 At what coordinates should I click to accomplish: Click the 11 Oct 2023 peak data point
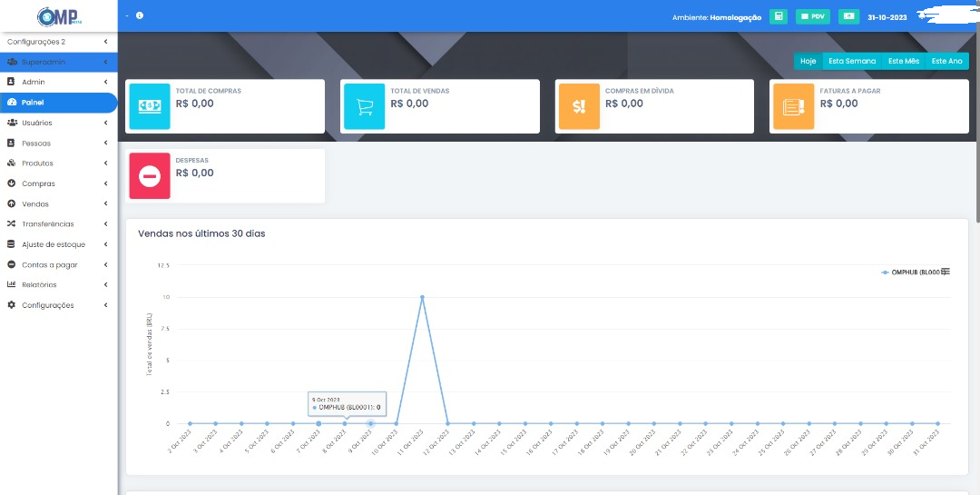pyautogui.click(x=422, y=297)
